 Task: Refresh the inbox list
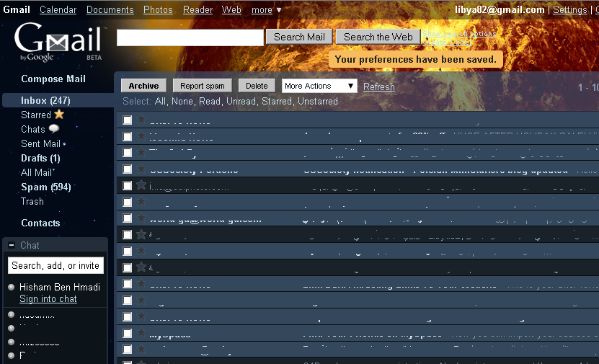379,86
